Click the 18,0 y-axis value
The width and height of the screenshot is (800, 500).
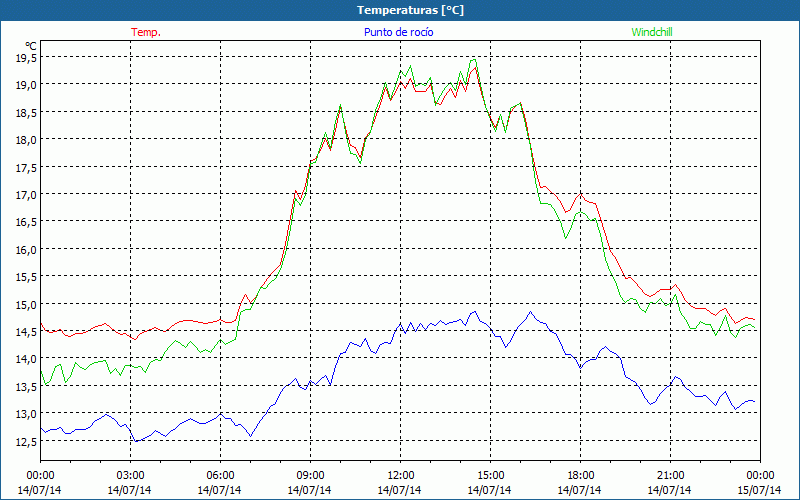coord(26,140)
